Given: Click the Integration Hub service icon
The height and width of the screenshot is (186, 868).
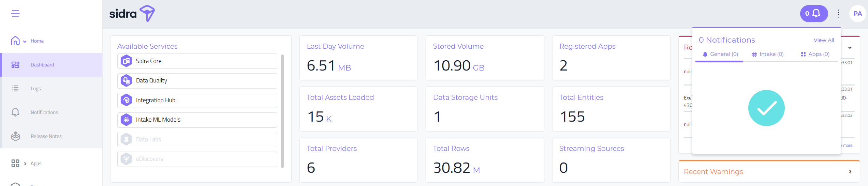Looking at the screenshot, I should click(127, 100).
